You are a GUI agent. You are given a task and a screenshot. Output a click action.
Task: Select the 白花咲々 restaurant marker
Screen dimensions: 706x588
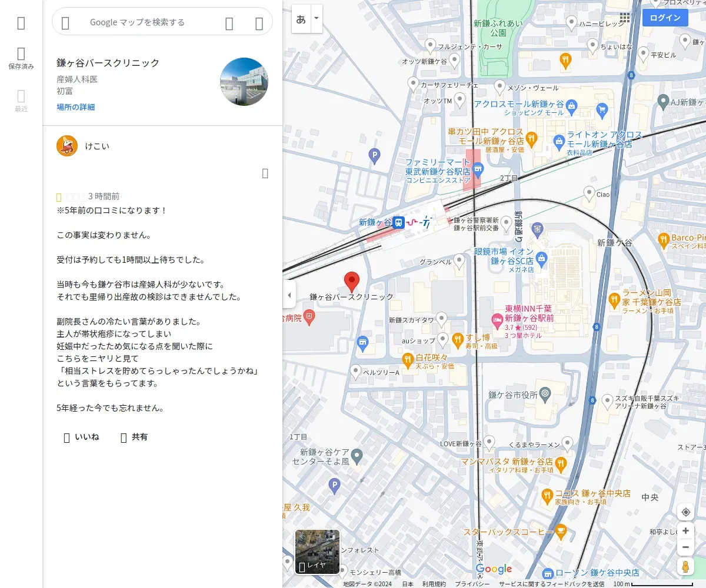tap(408, 359)
